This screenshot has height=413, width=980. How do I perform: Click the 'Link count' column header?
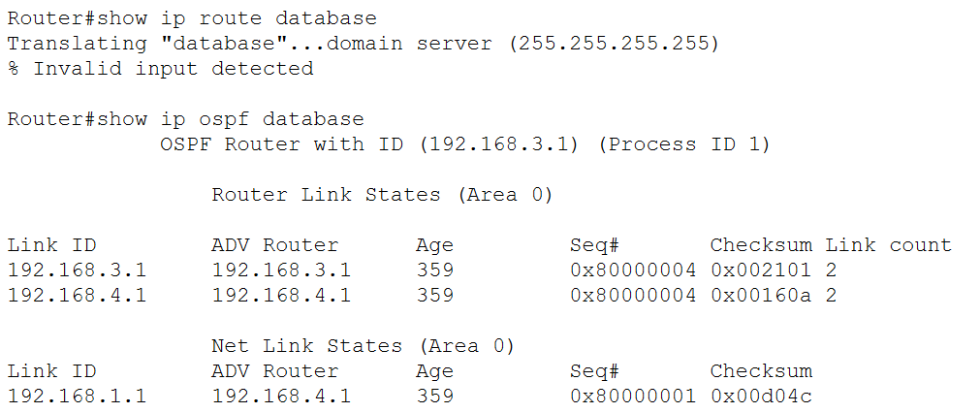(x=889, y=245)
